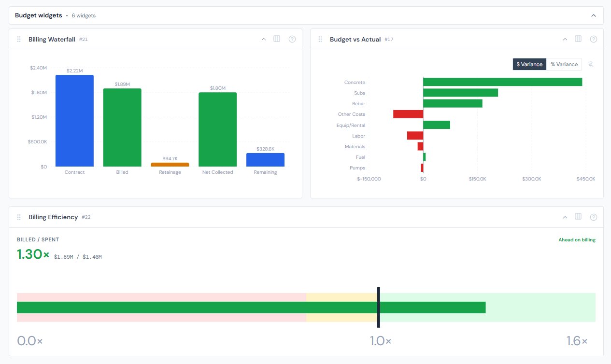Open the column layout icon on Budget vs Actual
The width and height of the screenshot is (611, 364).
point(578,39)
